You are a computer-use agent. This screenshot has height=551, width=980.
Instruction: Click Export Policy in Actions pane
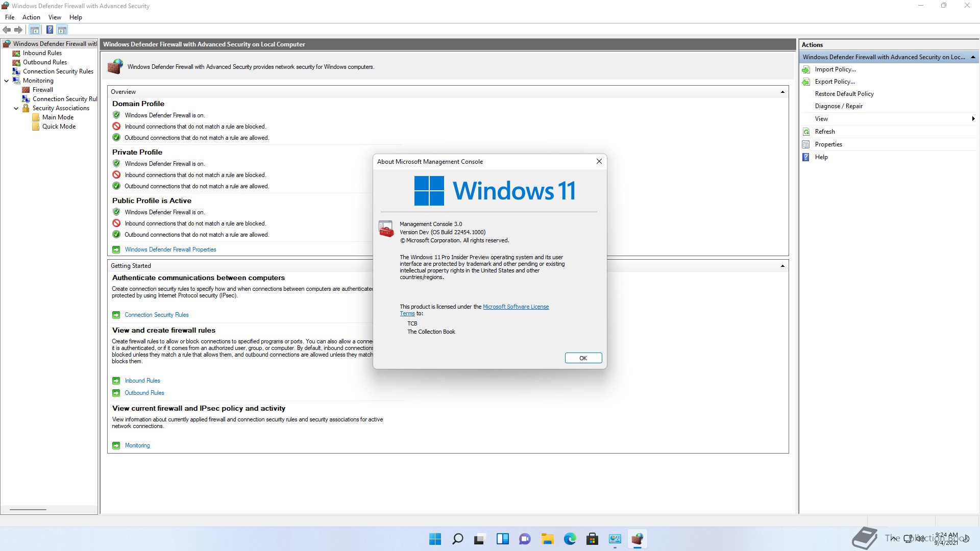tap(835, 82)
